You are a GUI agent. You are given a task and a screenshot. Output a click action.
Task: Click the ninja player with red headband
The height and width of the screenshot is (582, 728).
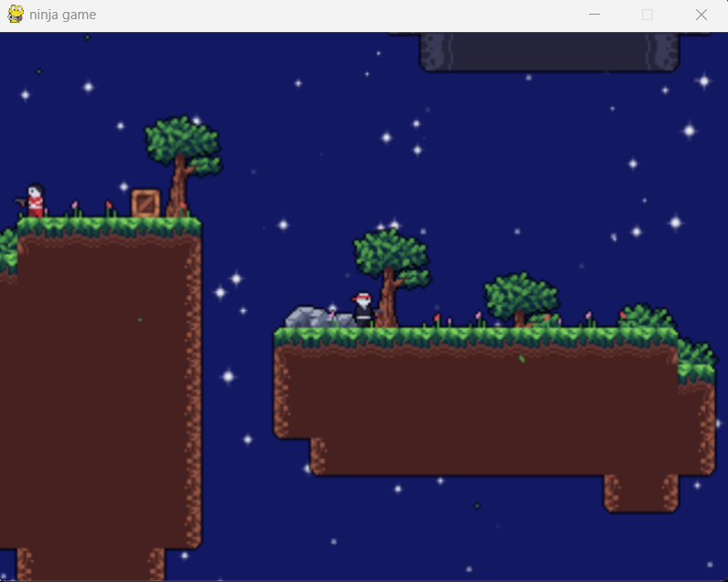tap(366, 310)
